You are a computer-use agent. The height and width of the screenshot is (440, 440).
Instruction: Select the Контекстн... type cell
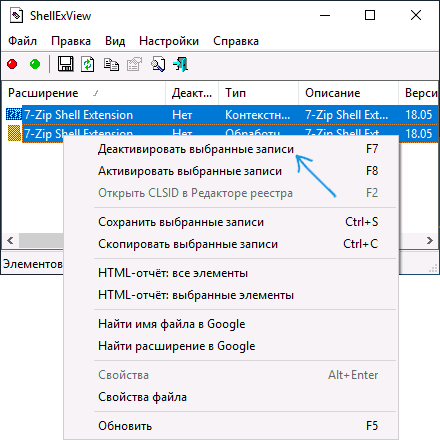pos(257,115)
